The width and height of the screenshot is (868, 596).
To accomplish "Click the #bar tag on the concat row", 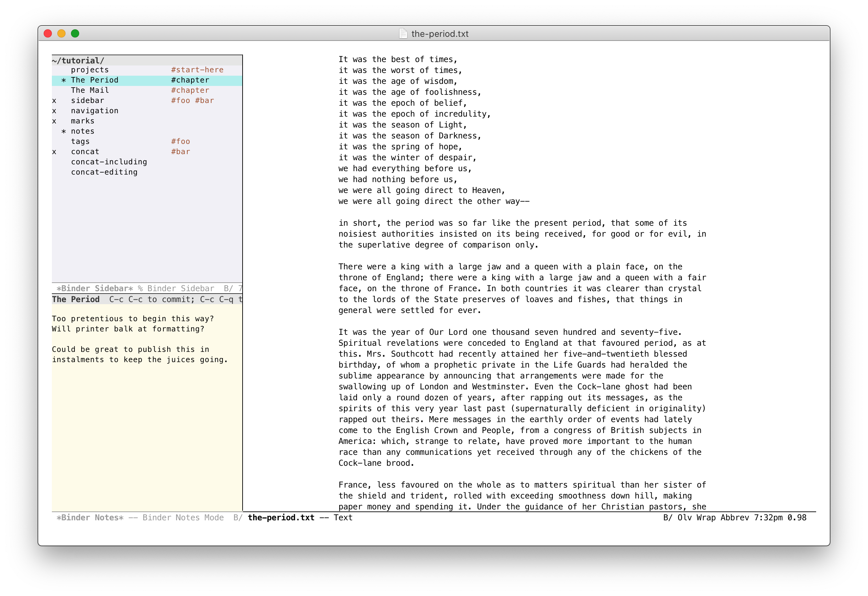I will 180,152.
